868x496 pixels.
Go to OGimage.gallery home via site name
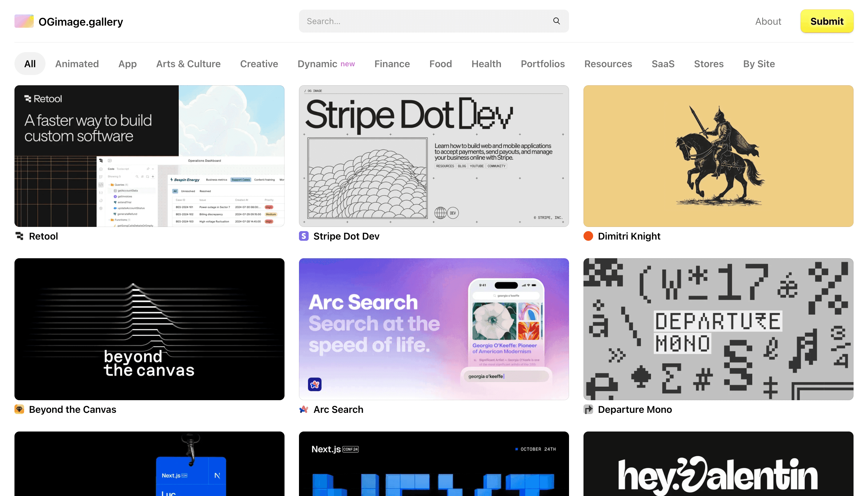81,21
